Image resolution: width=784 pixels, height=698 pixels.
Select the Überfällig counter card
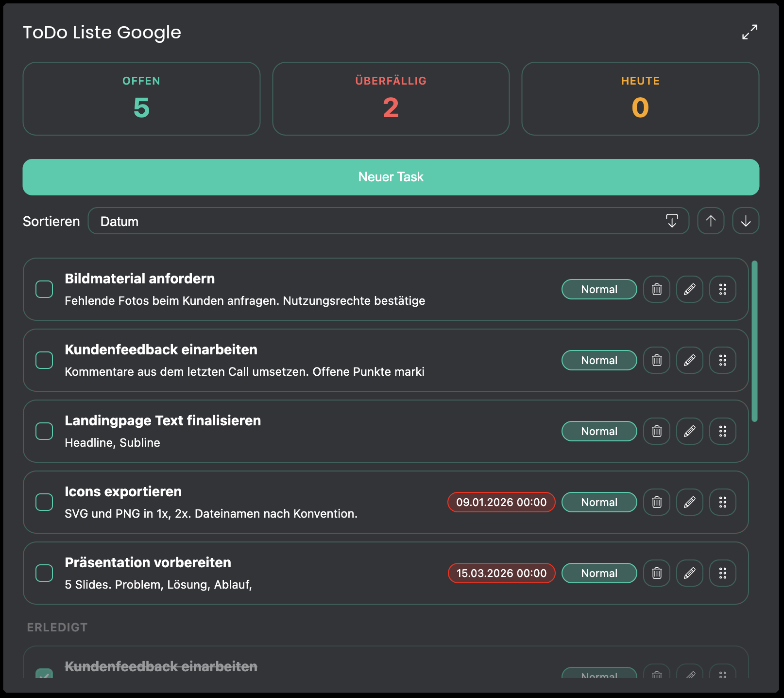click(x=391, y=99)
